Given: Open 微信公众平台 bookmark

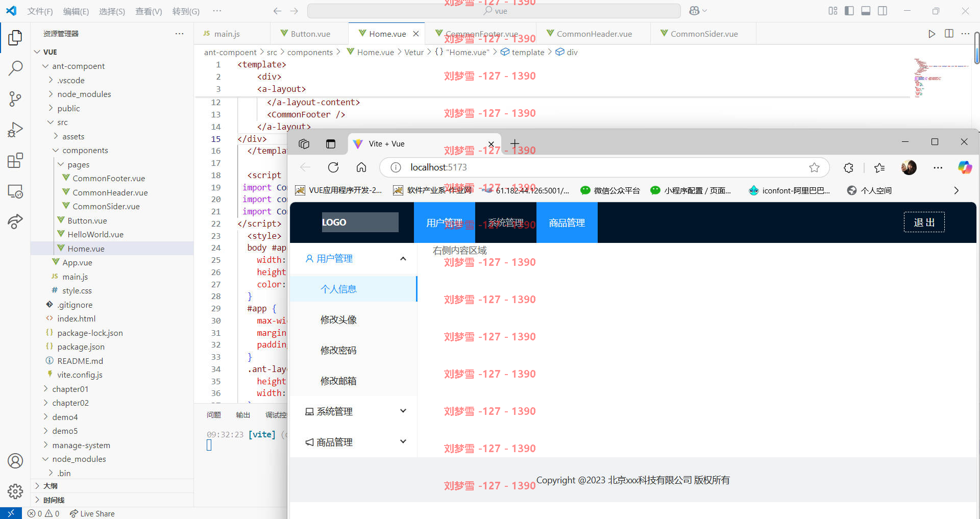Looking at the screenshot, I should (610, 190).
